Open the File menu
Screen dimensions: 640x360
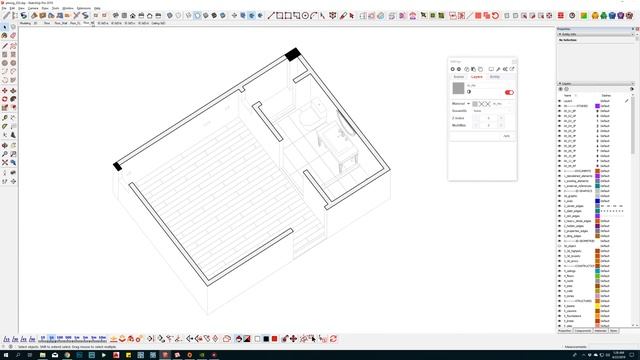(4, 8)
